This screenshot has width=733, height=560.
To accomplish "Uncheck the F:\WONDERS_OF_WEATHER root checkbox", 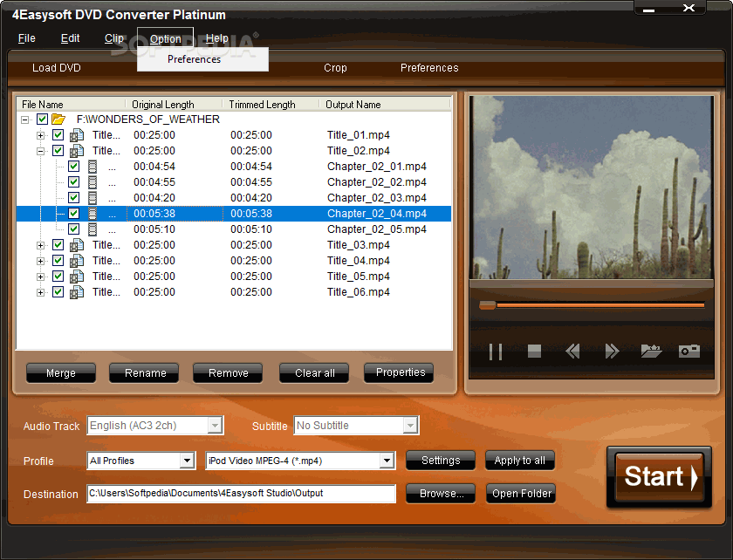I will [42, 120].
